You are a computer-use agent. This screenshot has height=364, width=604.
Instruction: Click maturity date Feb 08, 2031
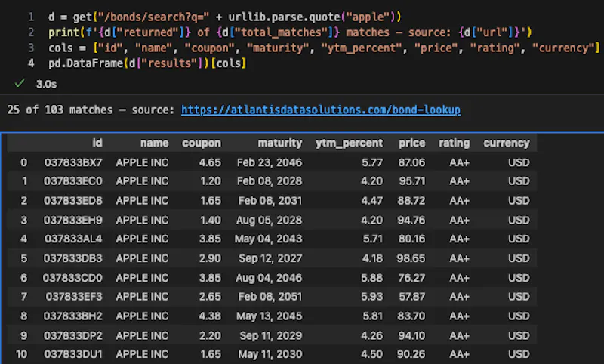(x=270, y=201)
